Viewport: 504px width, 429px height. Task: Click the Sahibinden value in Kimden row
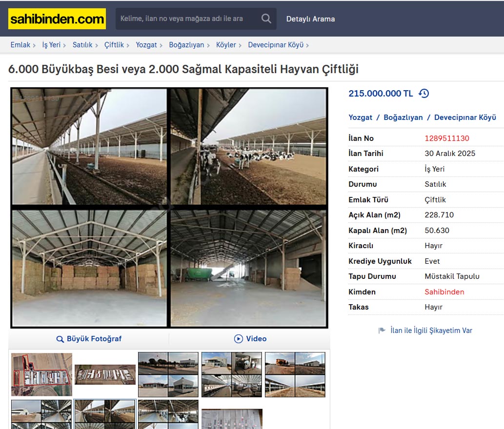pos(444,292)
